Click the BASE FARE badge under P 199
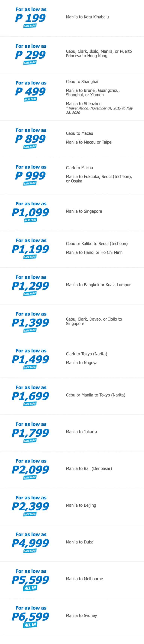The image size is (144, 644). click(x=30, y=26)
